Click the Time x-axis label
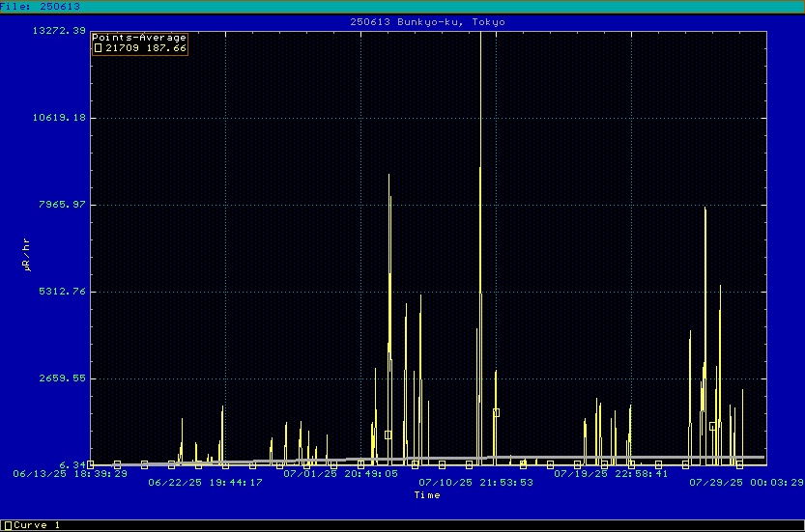Image resolution: width=805 pixels, height=532 pixels. (x=427, y=495)
